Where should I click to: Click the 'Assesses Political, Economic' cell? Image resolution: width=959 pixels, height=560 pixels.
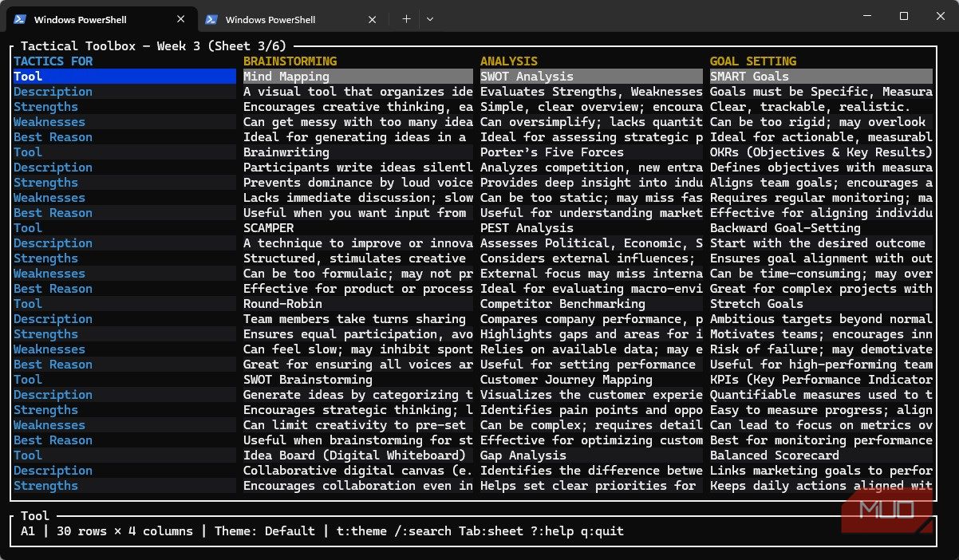(x=591, y=243)
